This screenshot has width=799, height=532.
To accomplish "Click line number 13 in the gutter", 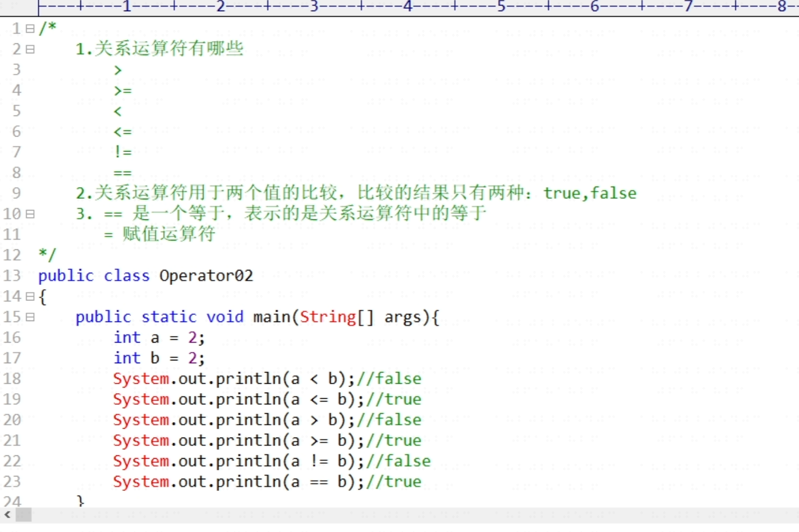I will 12,275.
